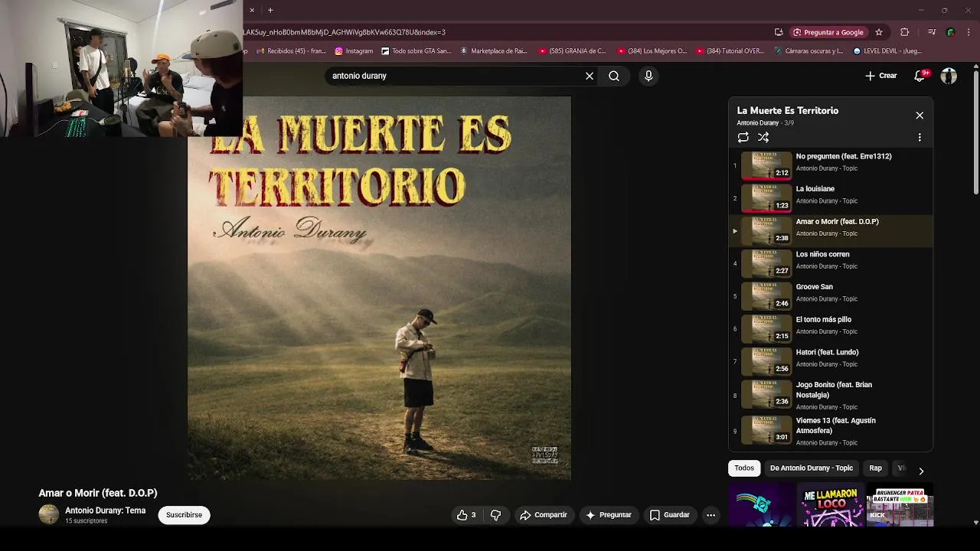980x551 pixels.
Task: Click the cast/install icon in address bar
Action: coord(779,32)
